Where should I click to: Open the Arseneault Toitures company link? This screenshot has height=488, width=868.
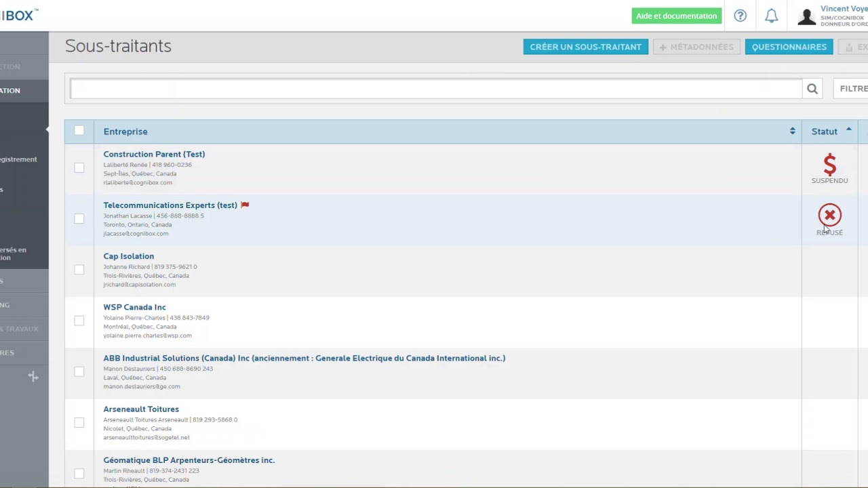(x=141, y=409)
